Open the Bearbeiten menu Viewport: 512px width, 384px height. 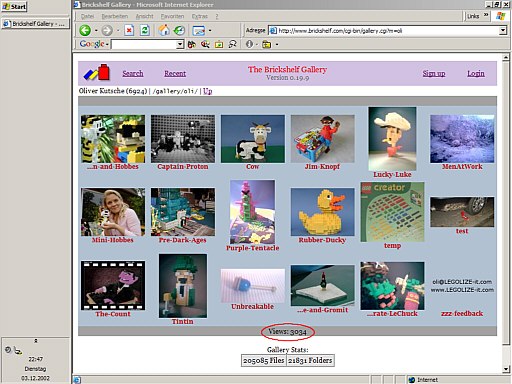(115, 16)
